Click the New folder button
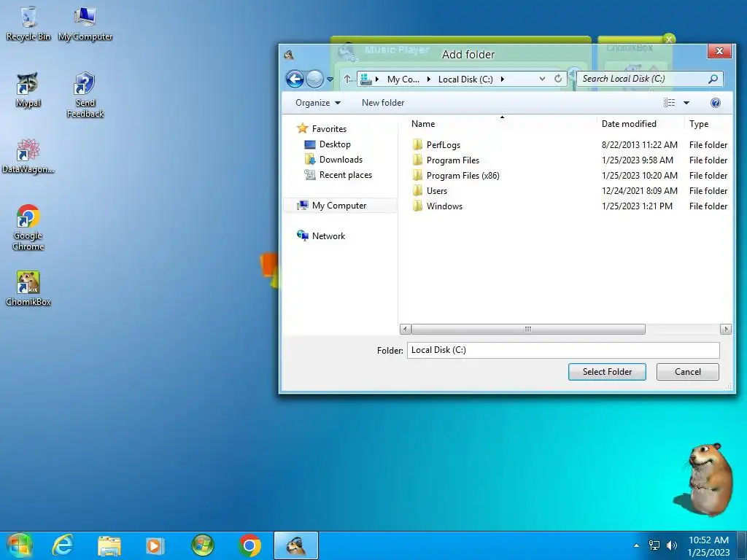The height and width of the screenshot is (560, 747). (383, 102)
